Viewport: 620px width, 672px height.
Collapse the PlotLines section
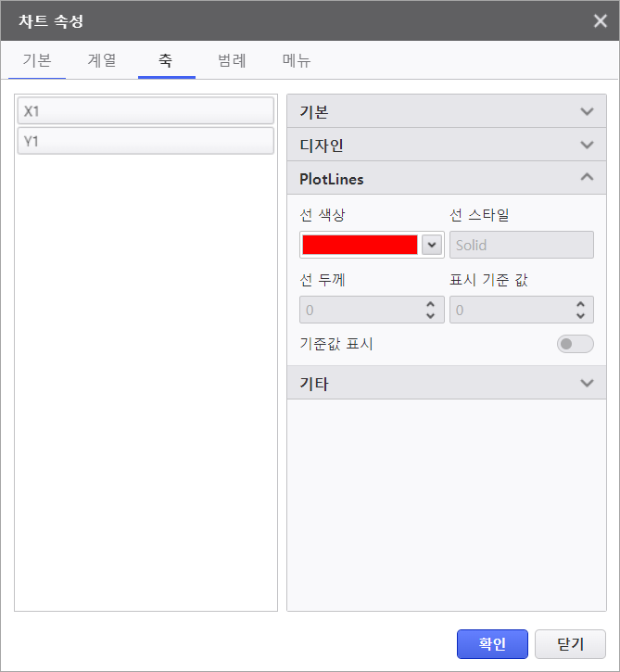[586, 178]
